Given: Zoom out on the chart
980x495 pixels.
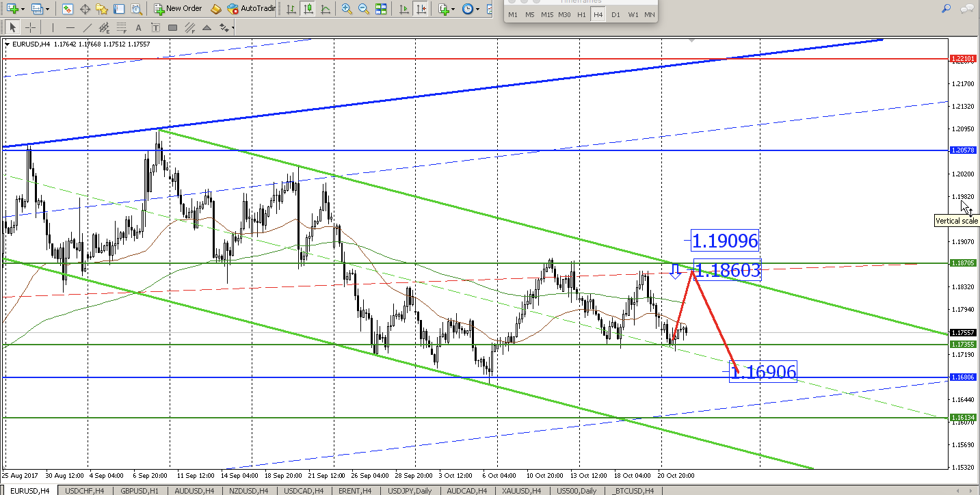Looking at the screenshot, I should click(x=363, y=9).
